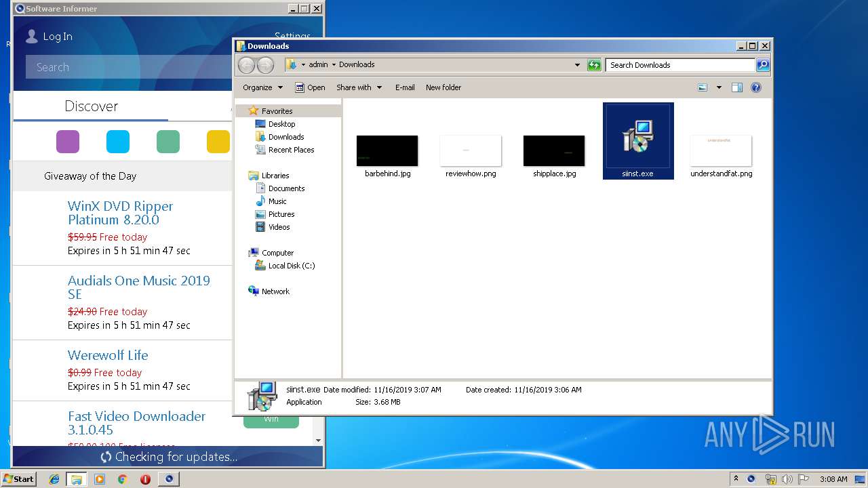The width and height of the screenshot is (868, 488).
Task: Click the Software Informer Search field
Action: 129,67
